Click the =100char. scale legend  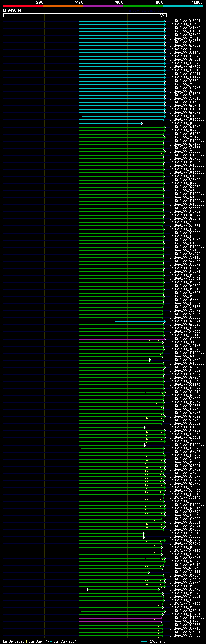tap(153, 641)
